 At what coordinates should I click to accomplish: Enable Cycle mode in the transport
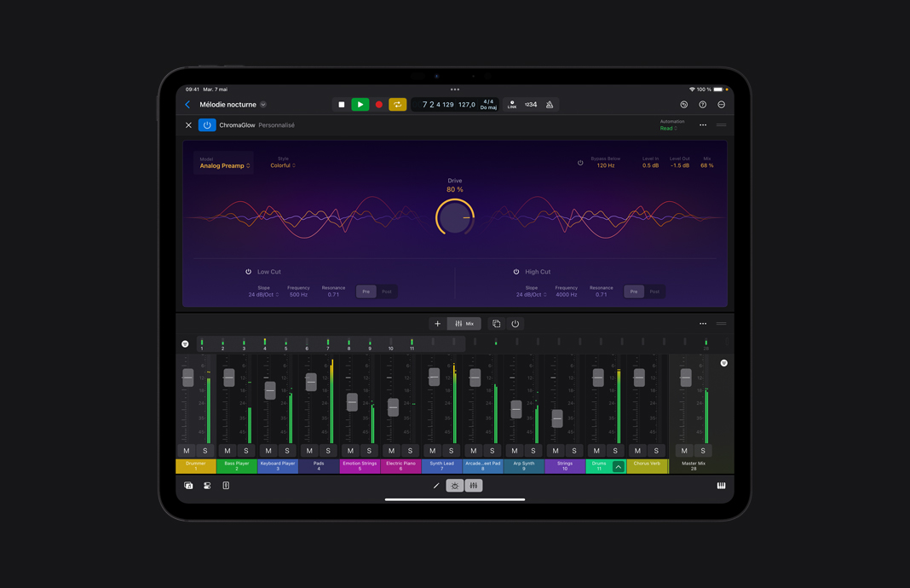(397, 104)
